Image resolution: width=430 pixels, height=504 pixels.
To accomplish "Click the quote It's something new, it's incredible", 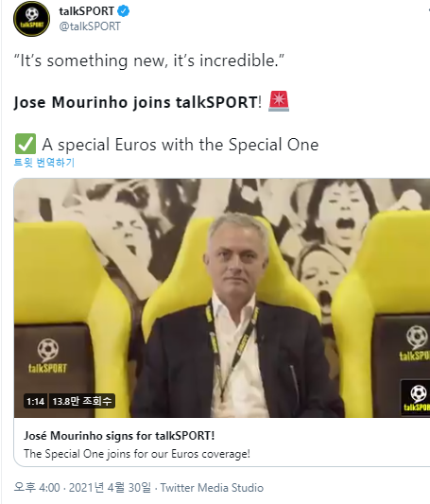I will (149, 61).
